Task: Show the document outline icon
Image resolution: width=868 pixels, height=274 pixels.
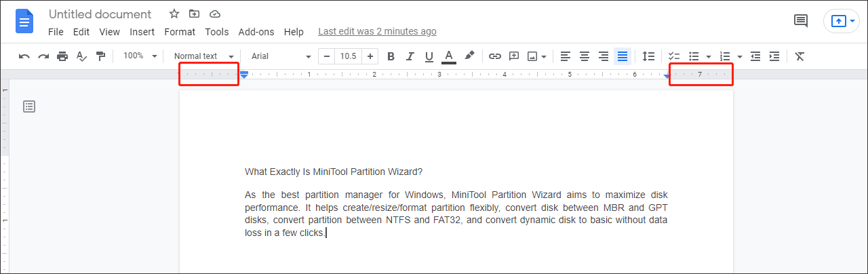Action: click(29, 106)
